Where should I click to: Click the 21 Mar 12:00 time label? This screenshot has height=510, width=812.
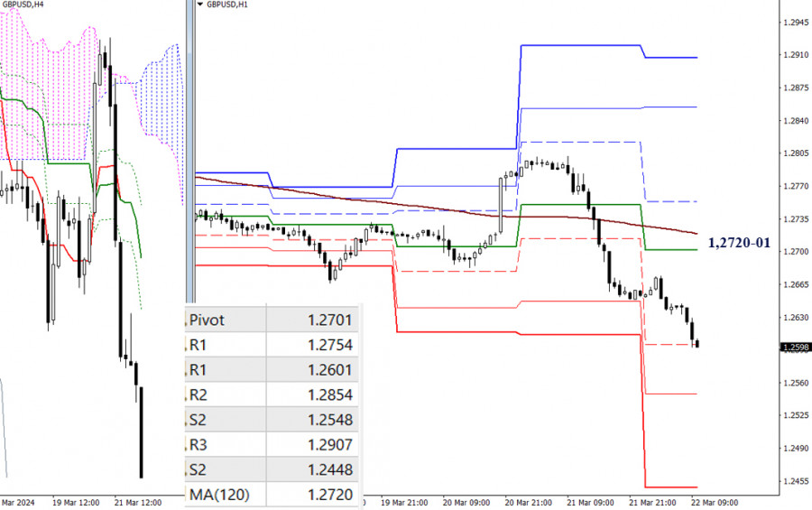138,503
